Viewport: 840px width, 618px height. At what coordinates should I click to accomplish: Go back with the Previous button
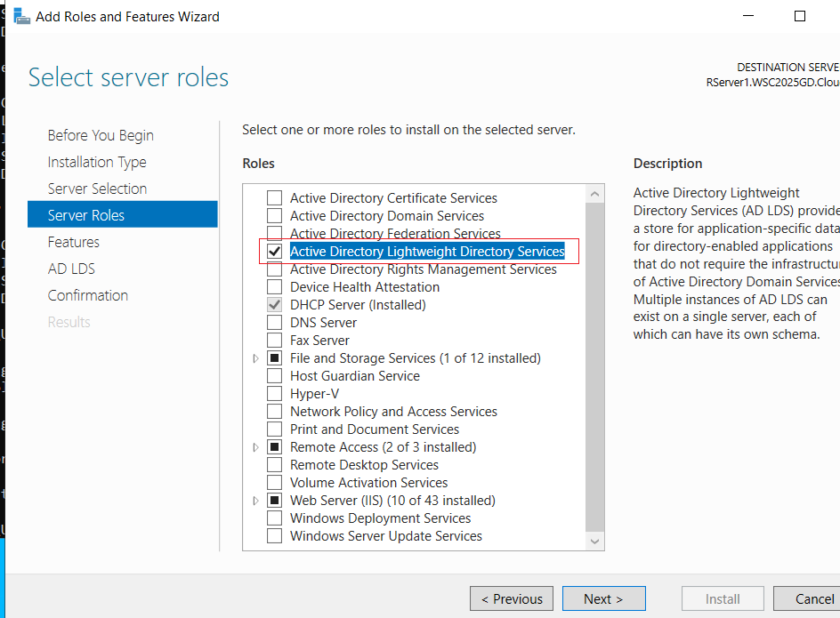(x=512, y=598)
